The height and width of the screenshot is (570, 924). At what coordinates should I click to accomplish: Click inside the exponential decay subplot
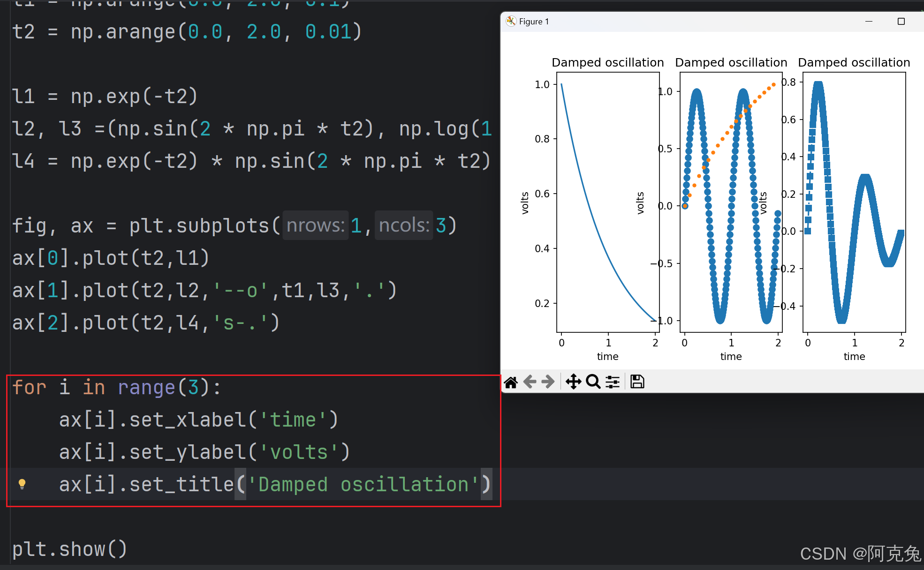point(607,202)
